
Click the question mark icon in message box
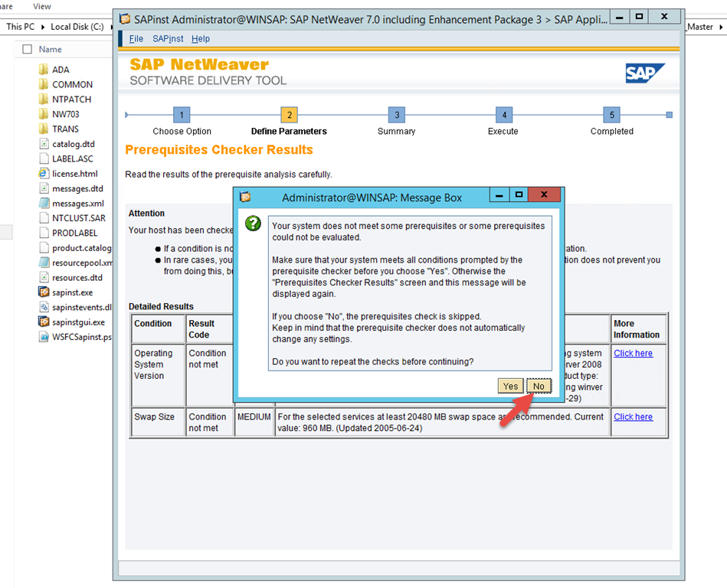(x=252, y=224)
